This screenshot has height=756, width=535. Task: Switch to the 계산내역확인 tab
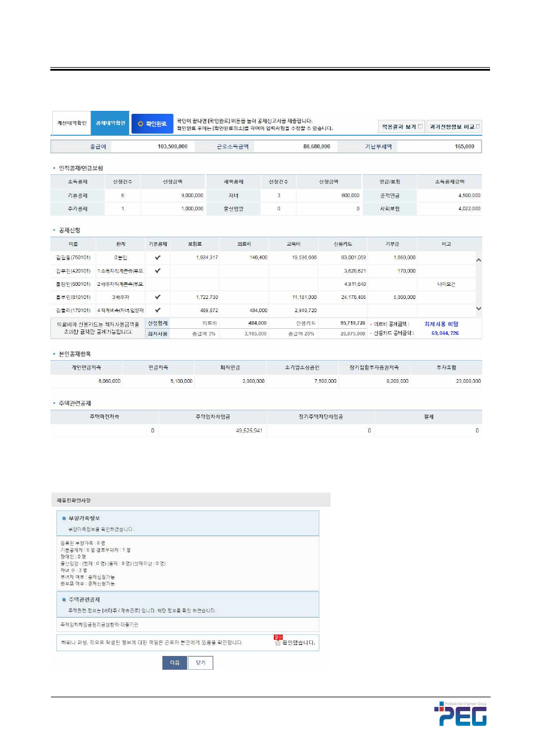pyautogui.click(x=71, y=123)
